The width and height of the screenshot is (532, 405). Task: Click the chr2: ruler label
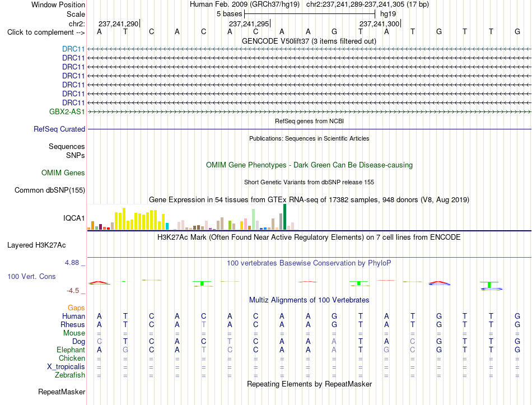pyautogui.click(x=77, y=24)
